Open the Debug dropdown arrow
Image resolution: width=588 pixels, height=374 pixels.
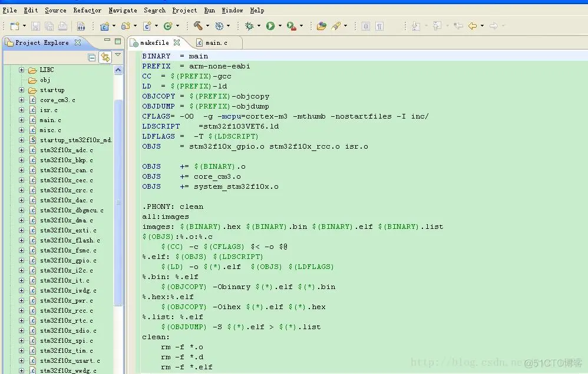(x=259, y=26)
